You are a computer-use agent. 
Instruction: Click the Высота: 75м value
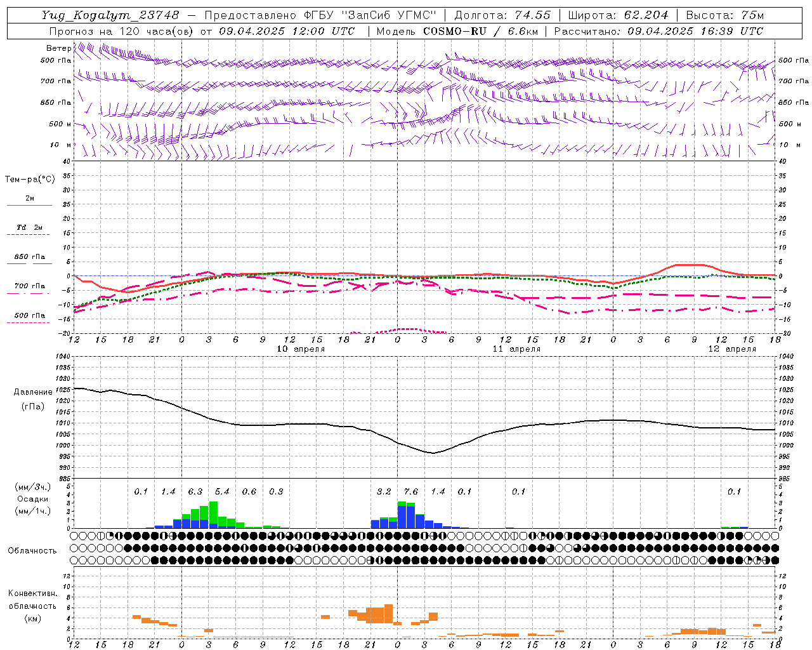[725, 15]
